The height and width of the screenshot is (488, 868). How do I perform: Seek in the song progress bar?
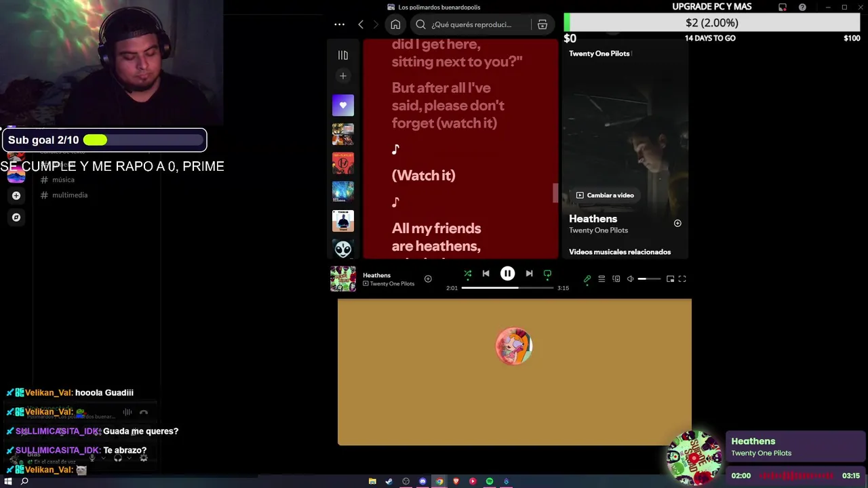point(507,287)
